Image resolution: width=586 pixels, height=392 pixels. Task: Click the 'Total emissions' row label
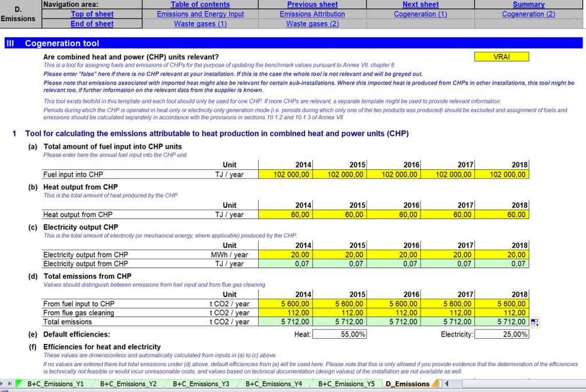pyautogui.click(x=68, y=322)
